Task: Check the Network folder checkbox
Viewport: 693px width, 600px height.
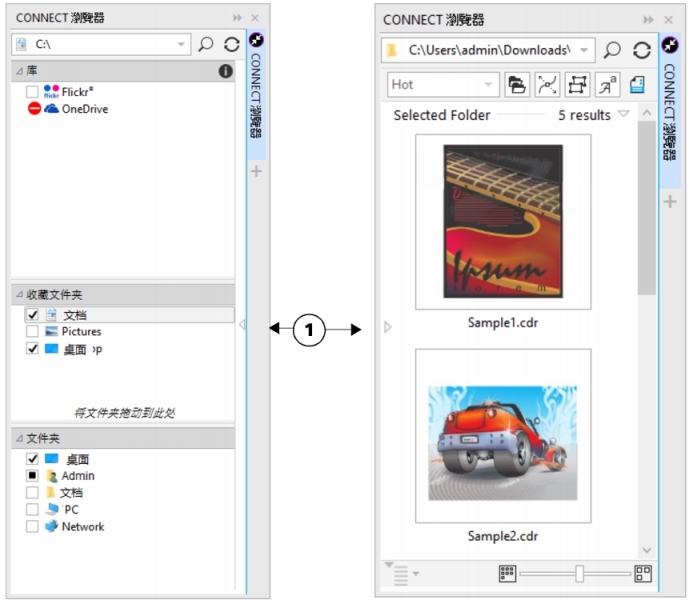Action: coord(32,526)
